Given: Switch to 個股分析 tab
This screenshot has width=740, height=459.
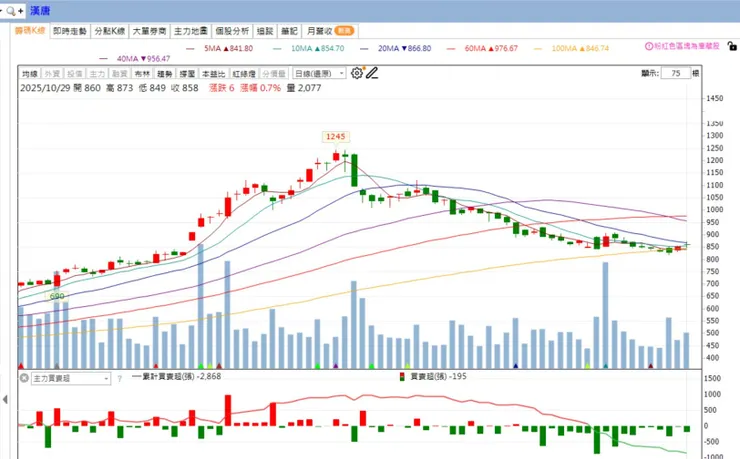Looking at the screenshot, I should coord(232,31).
